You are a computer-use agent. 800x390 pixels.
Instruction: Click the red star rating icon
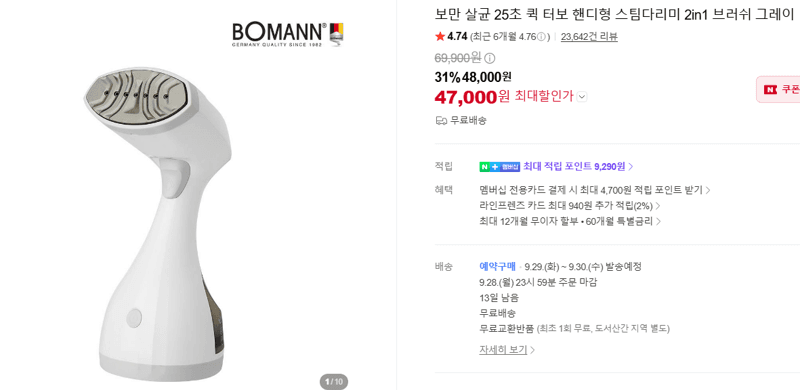coord(440,36)
